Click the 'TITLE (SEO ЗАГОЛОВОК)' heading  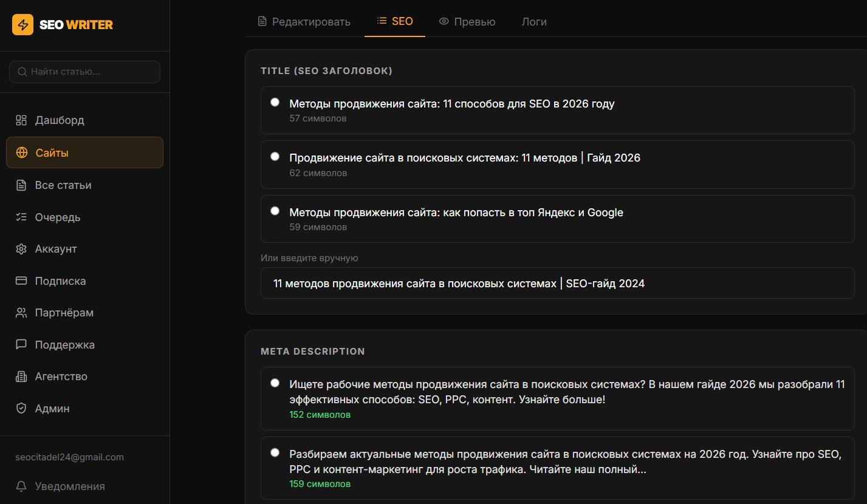(326, 71)
